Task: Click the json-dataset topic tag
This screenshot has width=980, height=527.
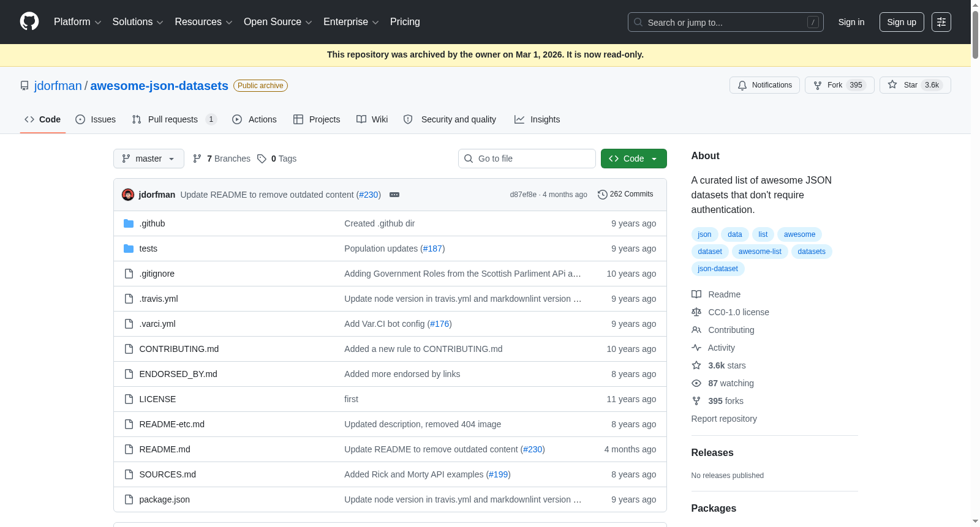Action: coord(718,269)
